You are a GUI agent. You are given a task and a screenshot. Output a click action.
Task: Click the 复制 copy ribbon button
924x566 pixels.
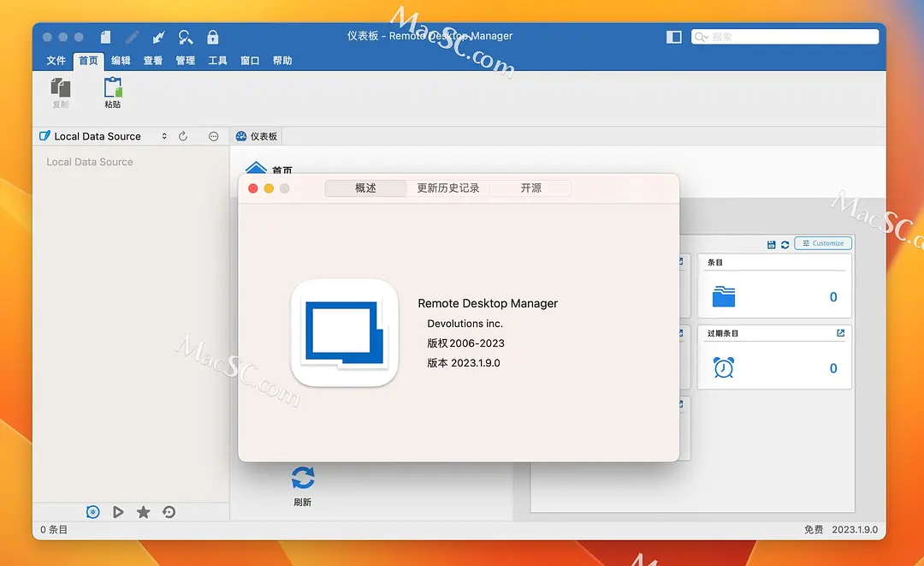pos(61,92)
